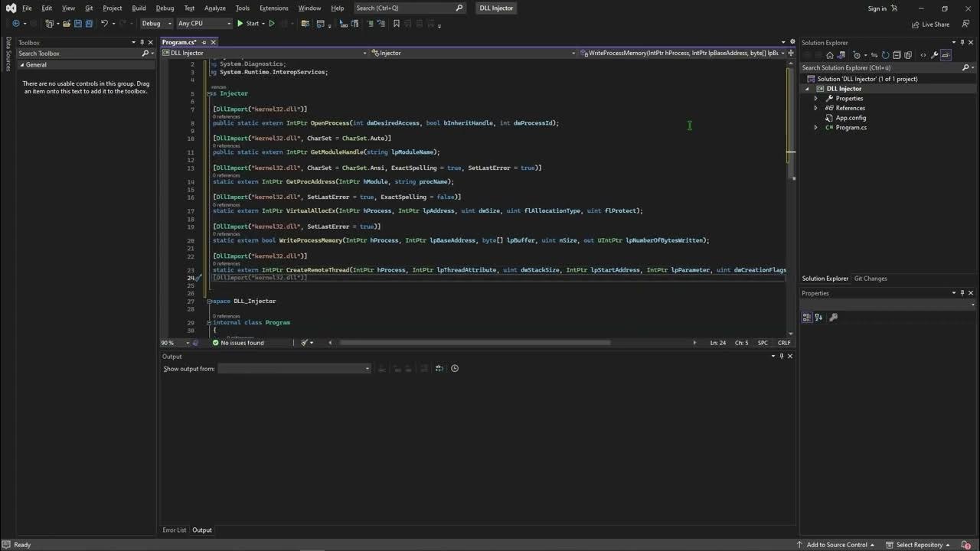Click Sign in link
The image size is (980, 551).
(x=877, y=8)
